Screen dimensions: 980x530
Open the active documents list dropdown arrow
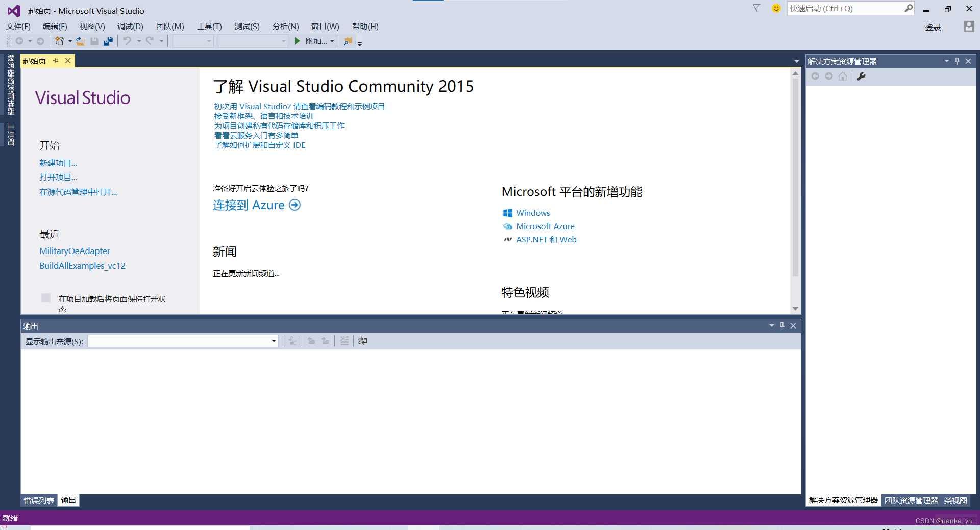(x=796, y=61)
